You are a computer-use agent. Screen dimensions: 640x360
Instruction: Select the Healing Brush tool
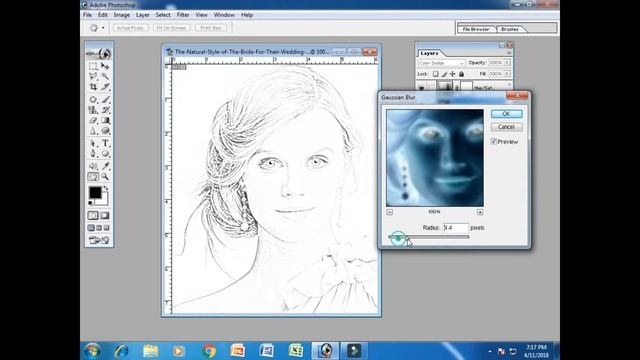93,99
